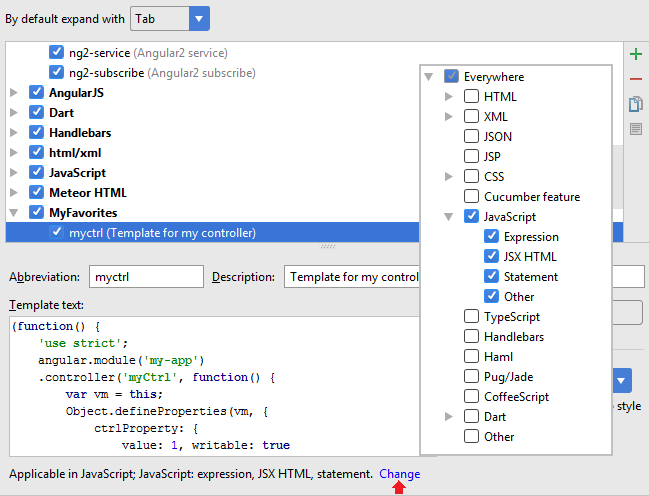Select the myctrl template row
The height and width of the screenshot is (496, 649).
click(x=162, y=233)
